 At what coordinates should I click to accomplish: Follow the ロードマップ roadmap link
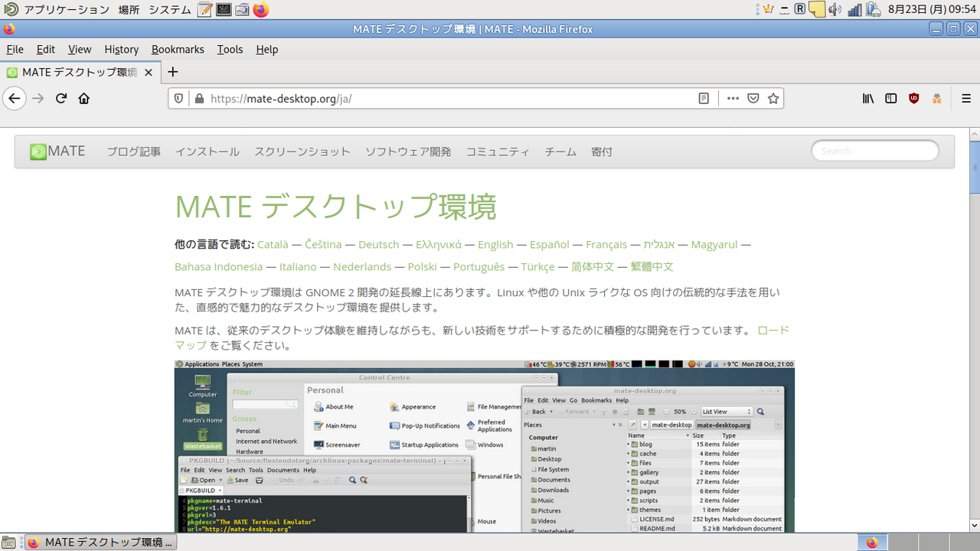773,330
